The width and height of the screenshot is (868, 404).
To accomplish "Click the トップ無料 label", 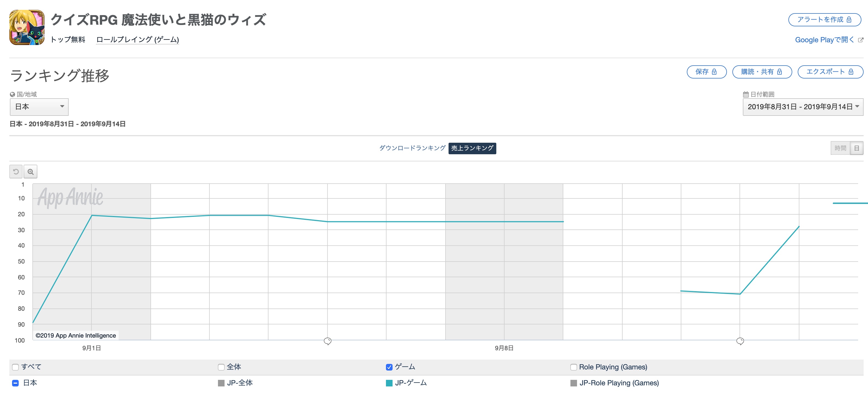I will click(68, 40).
